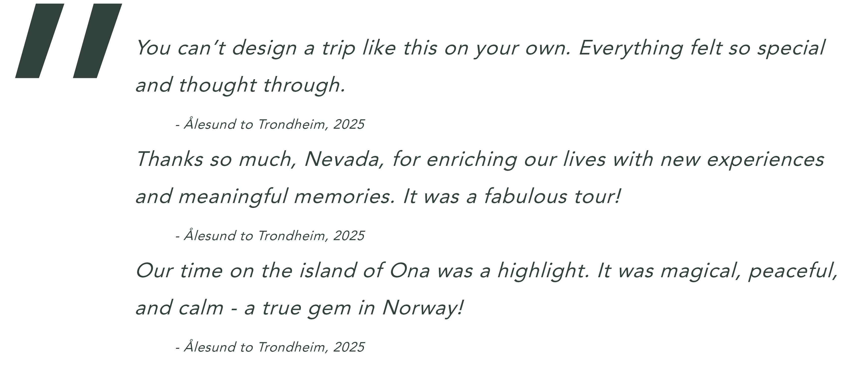Select the sentence "It was a fabulous tour!"
The height and width of the screenshot is (380, 868).
click(511, 196)
